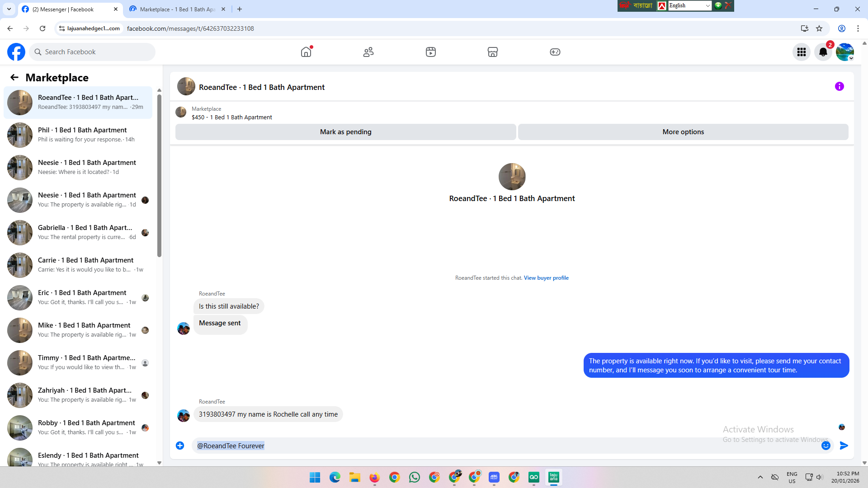Screen dimensions: 868x488
Task: Click the install app icon in address bar
Action: (805, 28)
